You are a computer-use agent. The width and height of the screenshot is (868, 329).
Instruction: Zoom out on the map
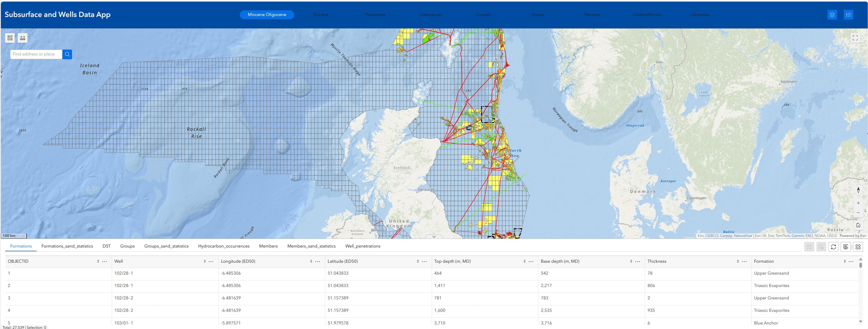coord(858,212)
